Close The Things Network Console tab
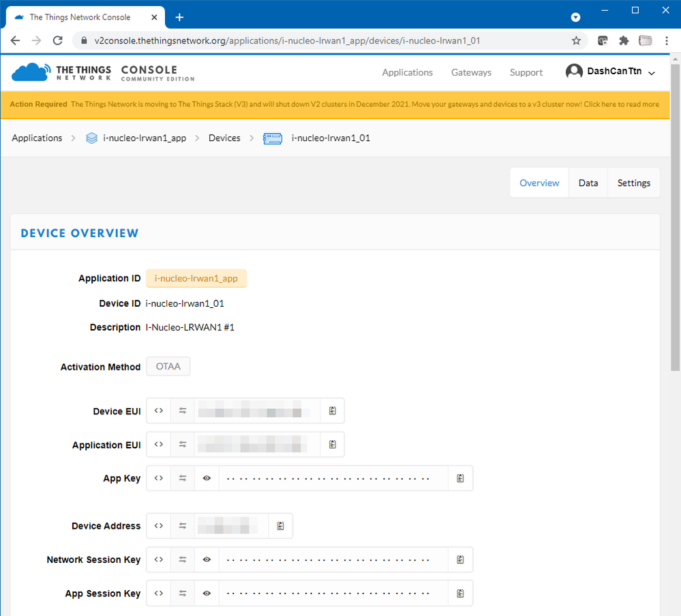681x616 pixels. [x=154, y=17]
